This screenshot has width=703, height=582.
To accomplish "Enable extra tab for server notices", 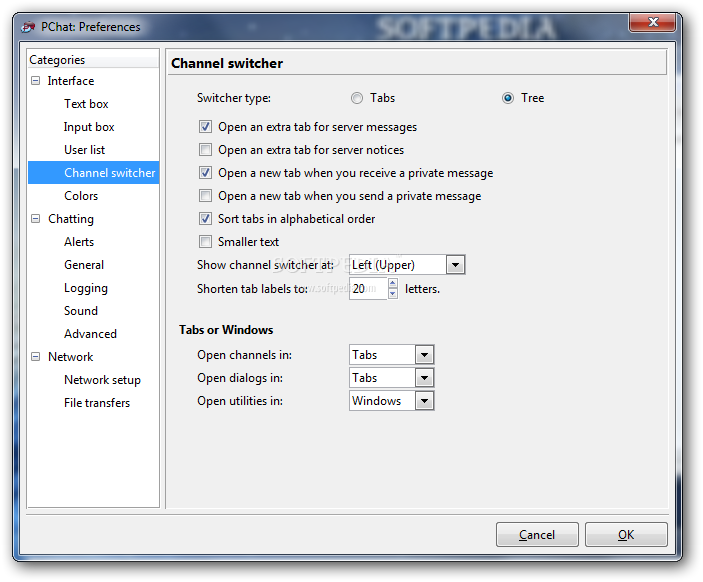I will 205,150.
